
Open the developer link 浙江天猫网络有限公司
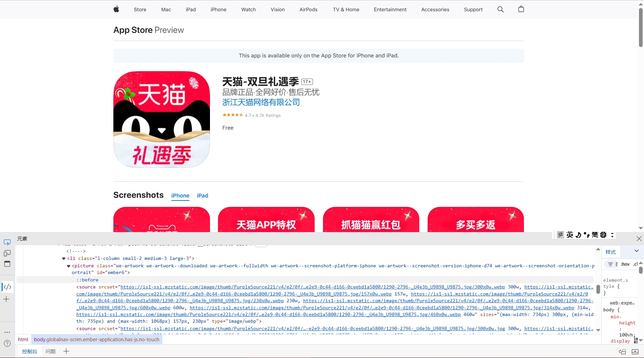coord(261,102)
